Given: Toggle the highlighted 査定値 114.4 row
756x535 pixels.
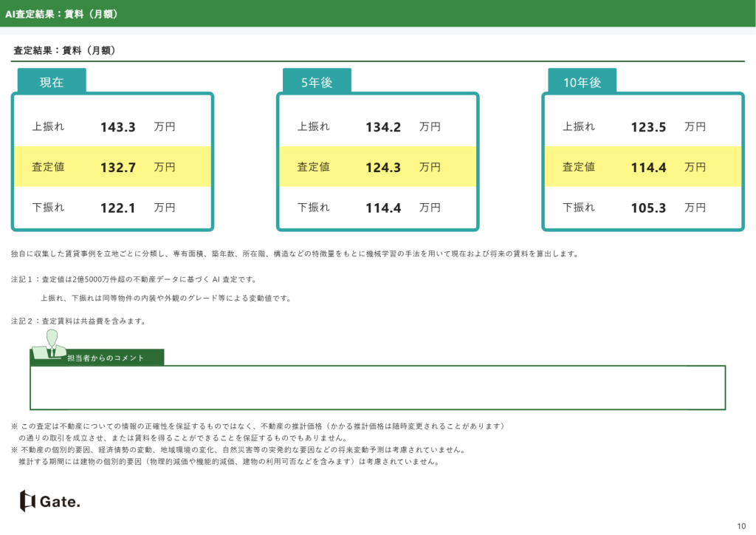Looking at the screenshot, I should coord(643,167).
